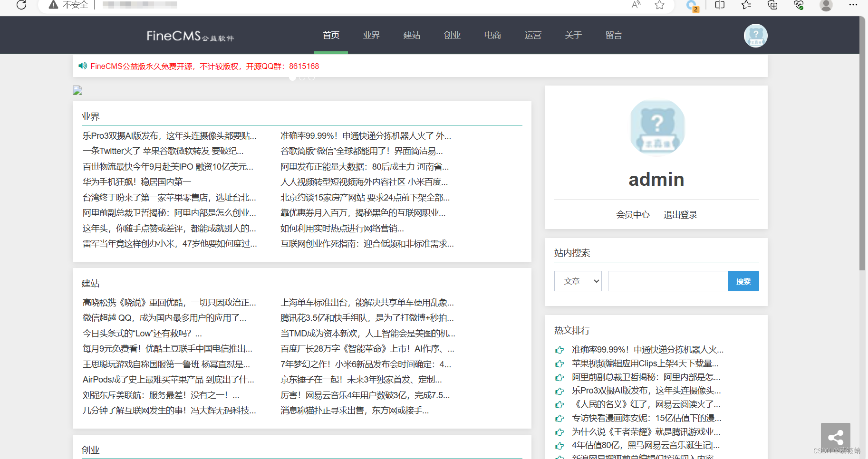Click the browser settings ellipsis menu

coord(854,6)
